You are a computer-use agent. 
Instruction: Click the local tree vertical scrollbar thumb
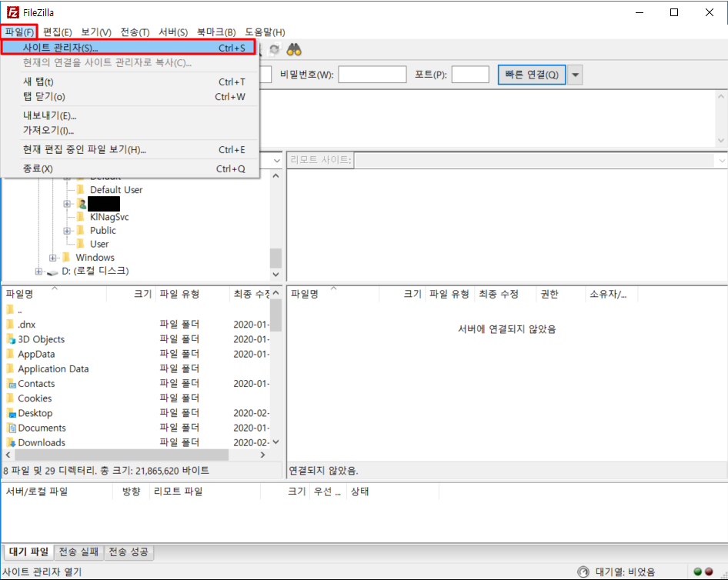pos(276,258)
